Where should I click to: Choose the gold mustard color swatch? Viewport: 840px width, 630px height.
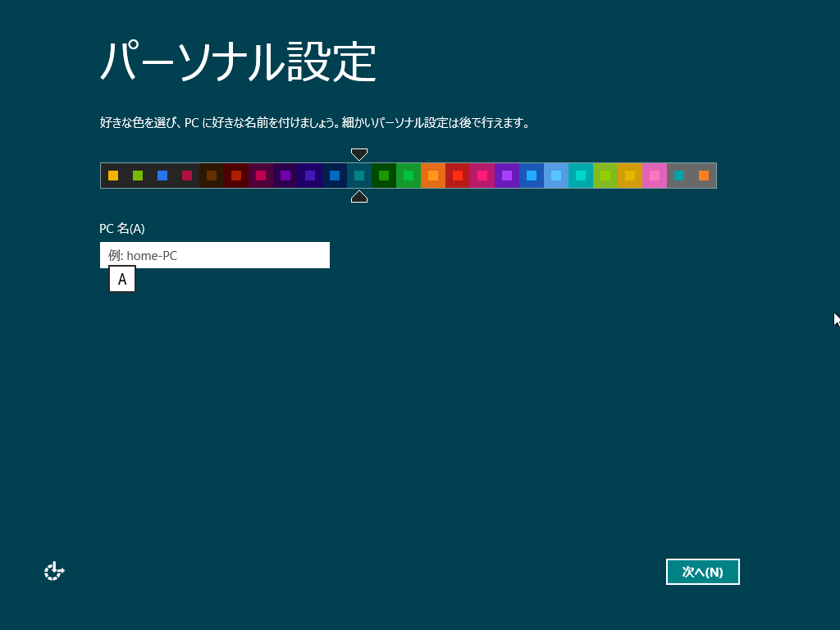coord(630,176)
